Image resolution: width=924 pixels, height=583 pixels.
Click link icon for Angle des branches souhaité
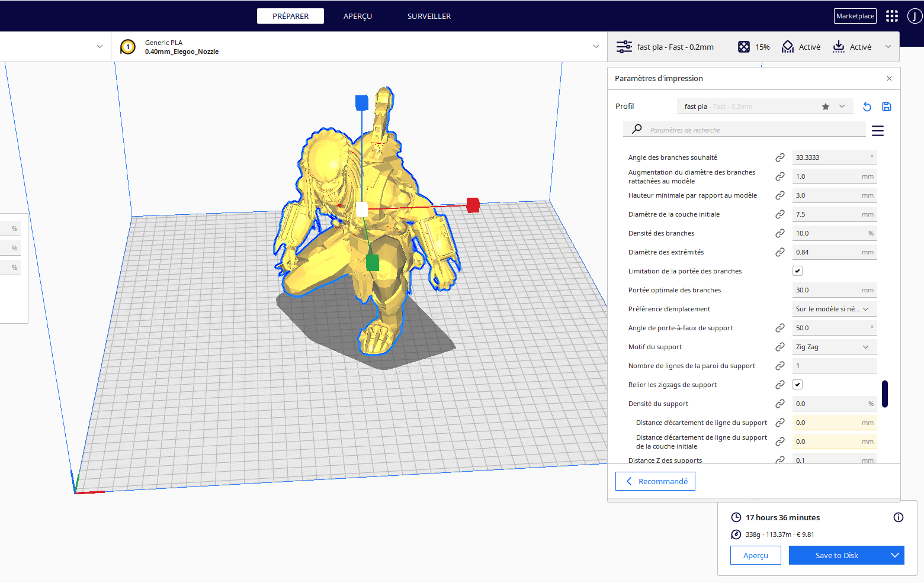click(x=780, y=157)
